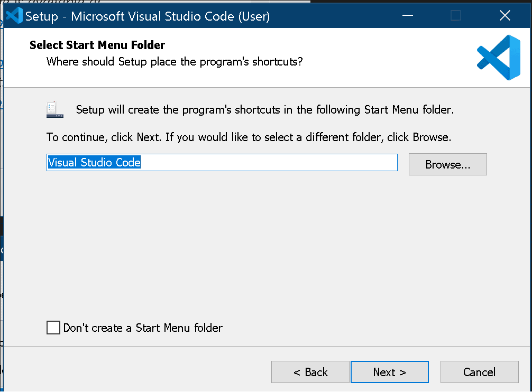Click the blank grey area of the wizard page
Viewport: 532px width, 392px height.
[264, 243]
